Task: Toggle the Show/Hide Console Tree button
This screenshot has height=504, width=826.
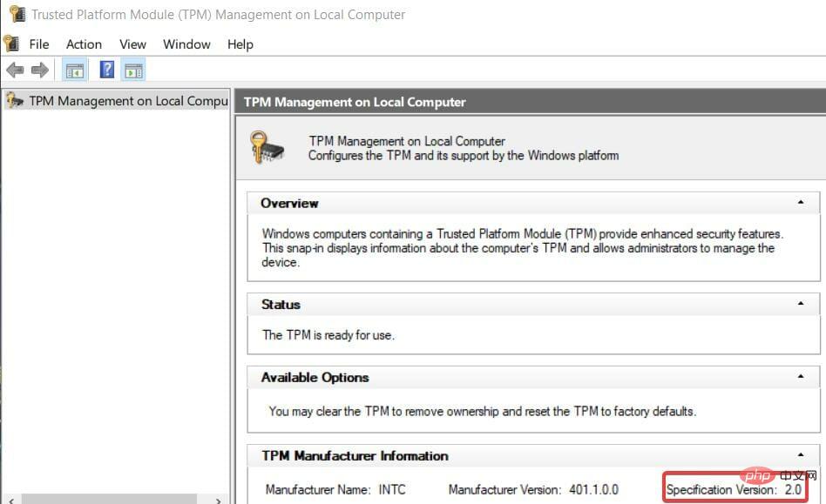Action: tap(75, 70)
